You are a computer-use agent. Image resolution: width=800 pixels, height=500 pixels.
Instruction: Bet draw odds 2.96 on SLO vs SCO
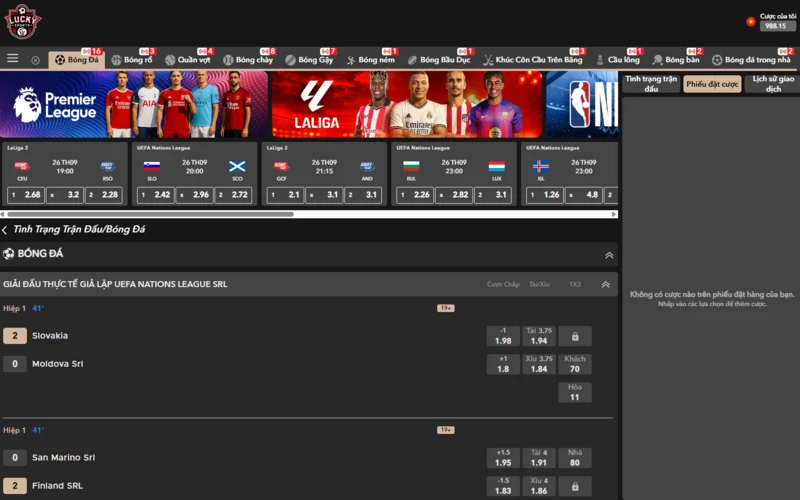click(194, 195)
